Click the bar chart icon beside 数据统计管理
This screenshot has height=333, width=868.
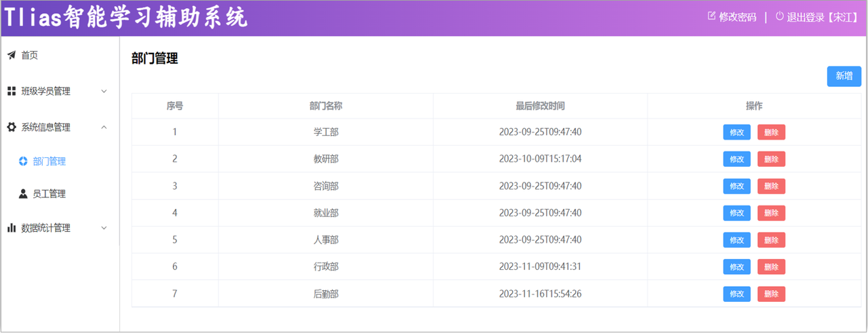pos(12,229)
